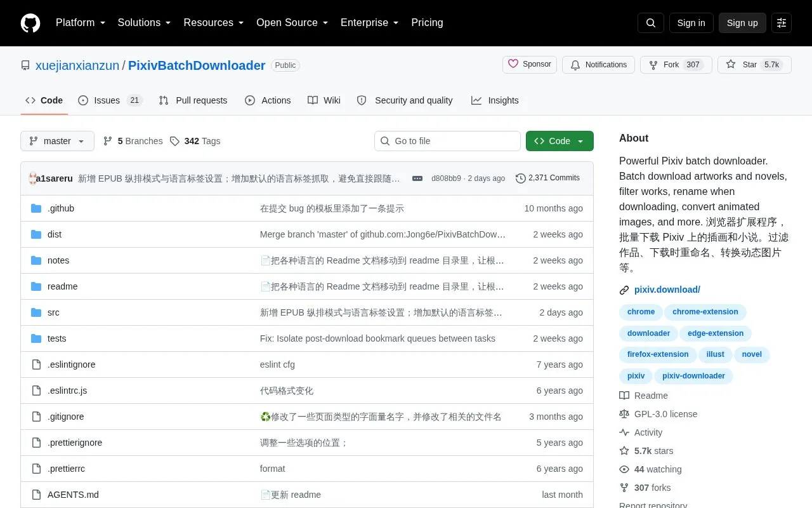Switch to the Issues tab
Screen dimensions: 812x508
coord(110,100)
